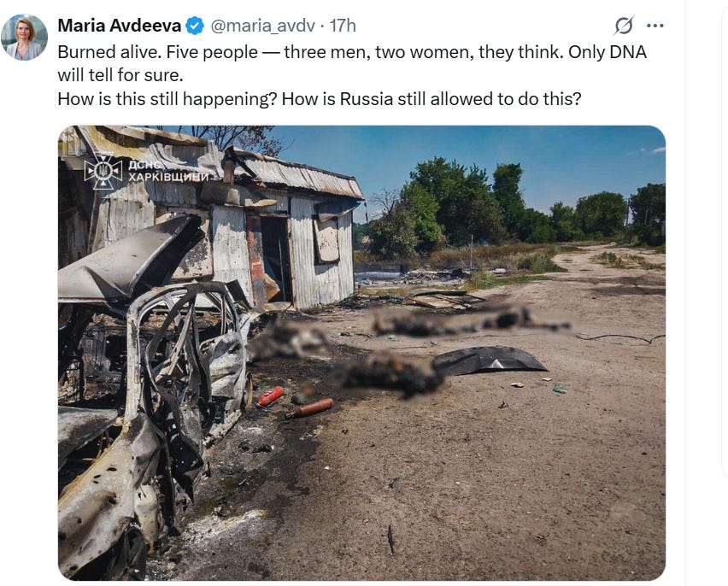Open Maria Avdeeva's profile avatar
728x586 pixels.
24,37
